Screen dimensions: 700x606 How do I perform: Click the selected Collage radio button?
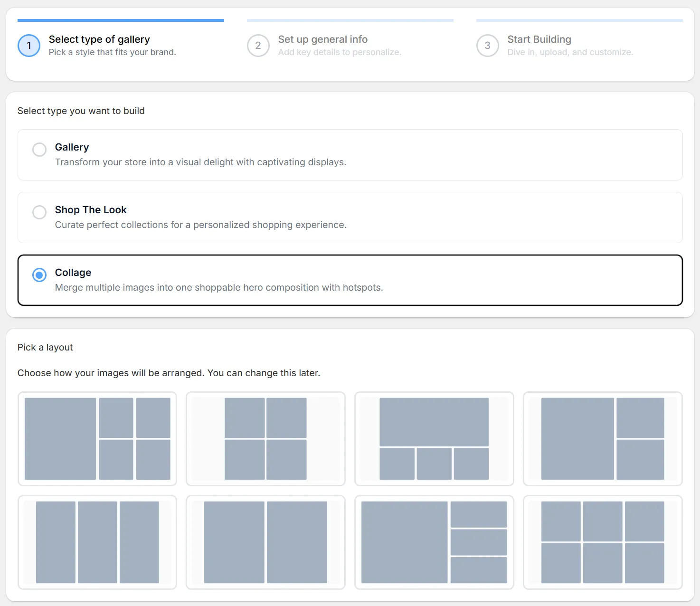click(x=39, y=275)
